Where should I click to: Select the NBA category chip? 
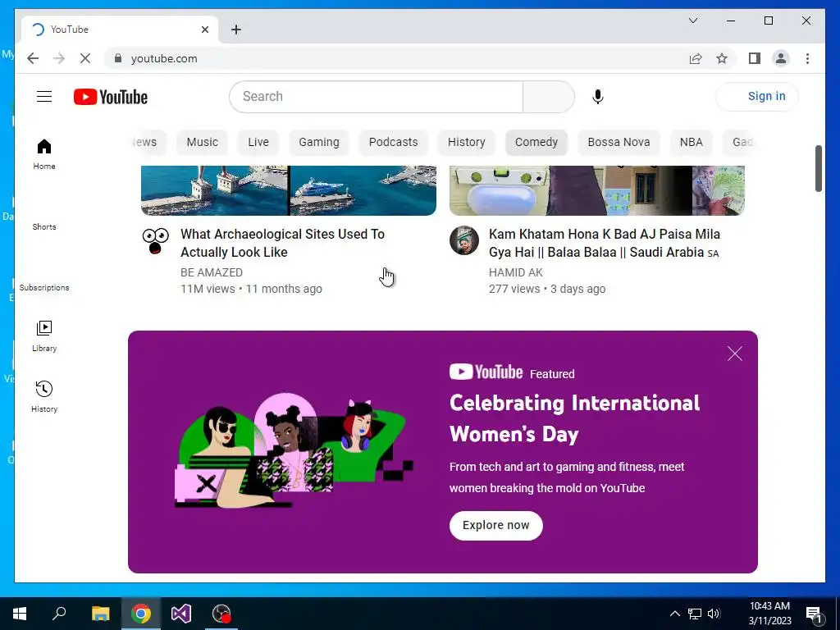click(x=691, y=142)
